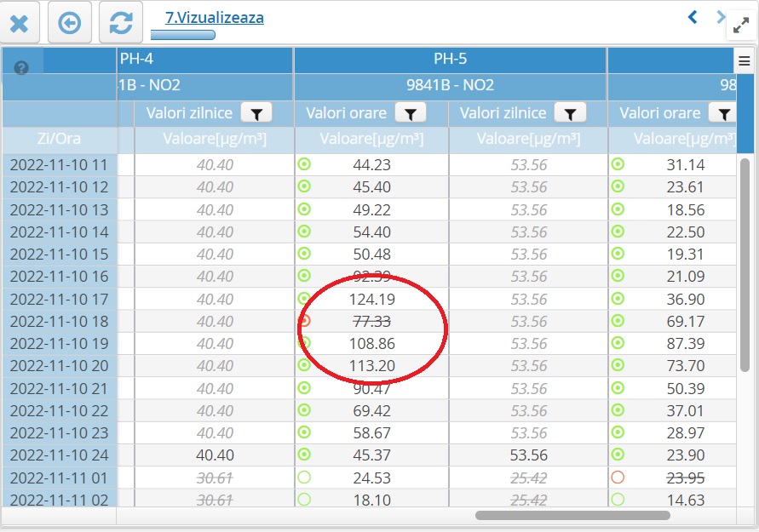The image size is (759, 532).
Task: Click the question mark help icon
Action: point(21,68)
